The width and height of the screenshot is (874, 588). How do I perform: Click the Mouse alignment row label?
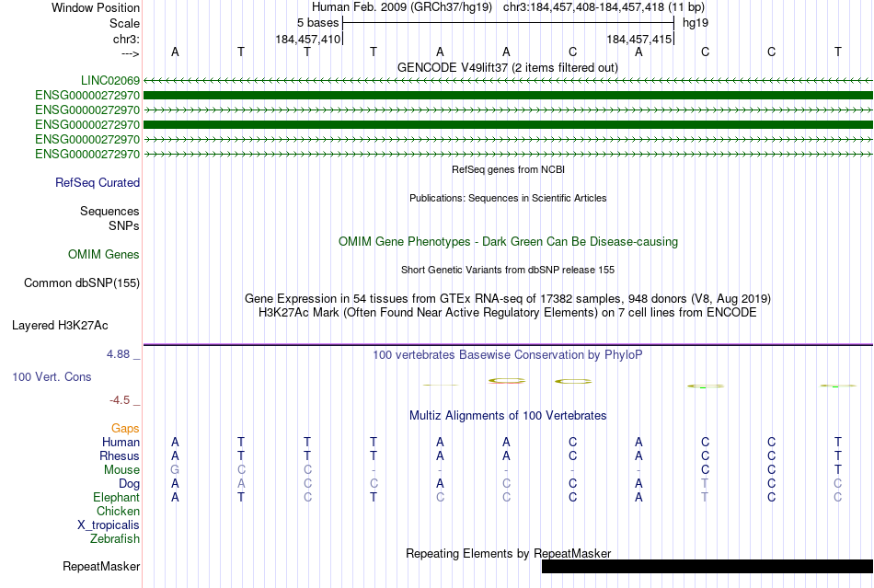tap(121, 470)
